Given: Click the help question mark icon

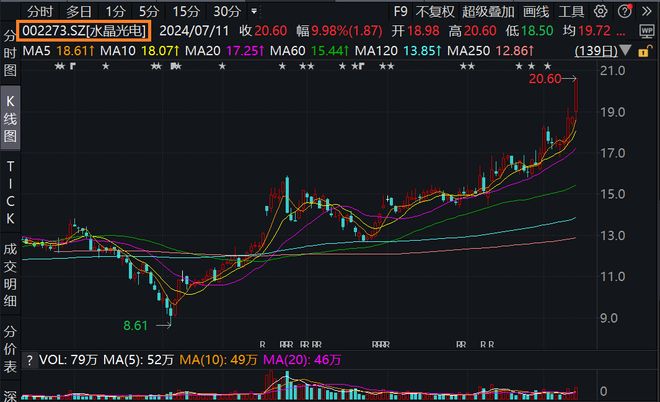Looking at the screenshot, I should 625,11.
